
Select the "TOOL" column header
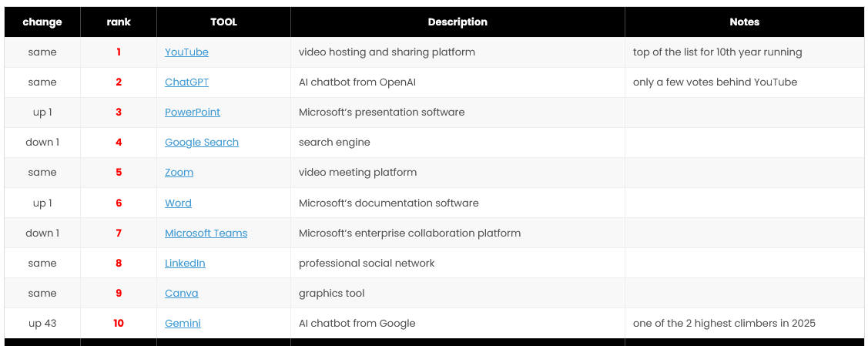223,22
